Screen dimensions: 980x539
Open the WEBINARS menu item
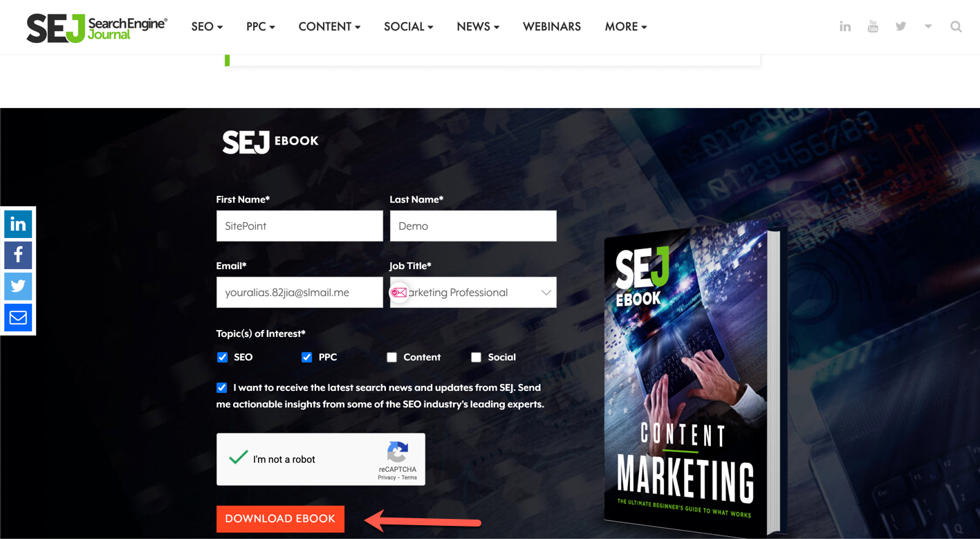(552, 27)
